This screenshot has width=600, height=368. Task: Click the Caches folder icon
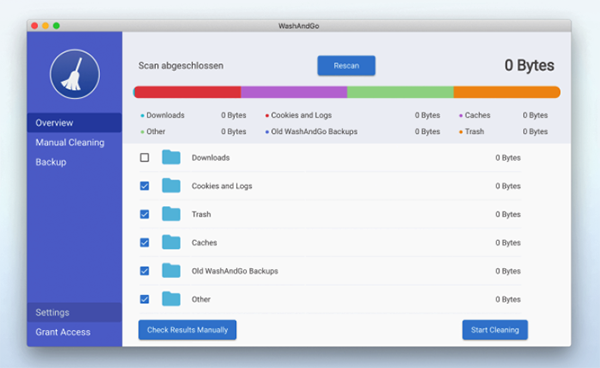pos(171,242)
